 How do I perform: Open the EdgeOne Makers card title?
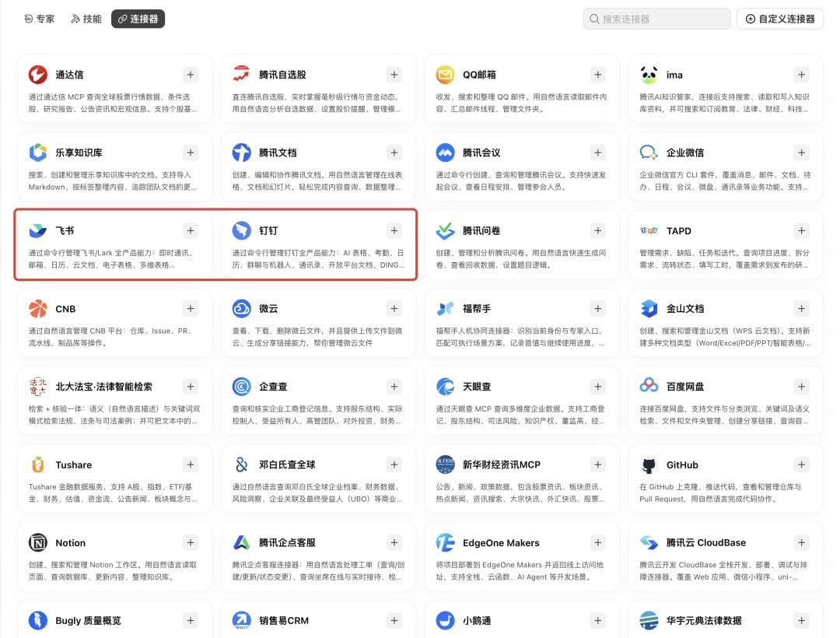pos(501,542)
